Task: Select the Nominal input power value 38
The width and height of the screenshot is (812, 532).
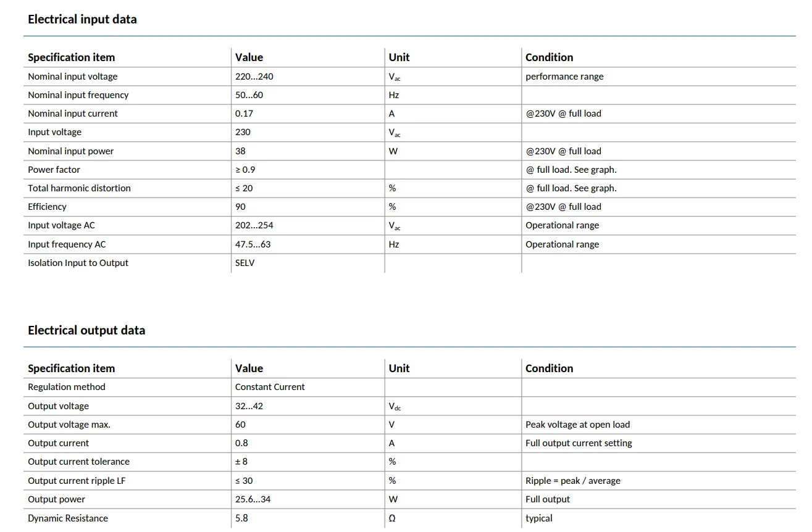Action: point(240,151)
